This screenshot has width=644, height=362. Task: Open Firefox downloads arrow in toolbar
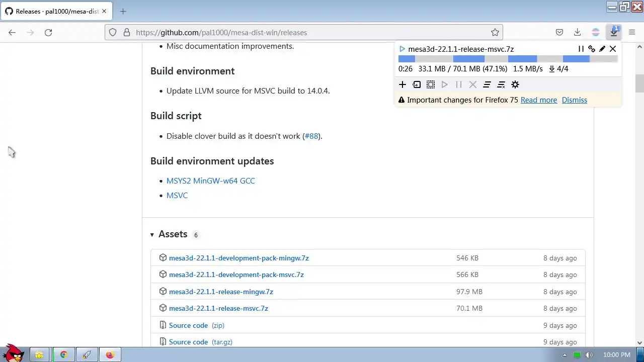[578, 32]
